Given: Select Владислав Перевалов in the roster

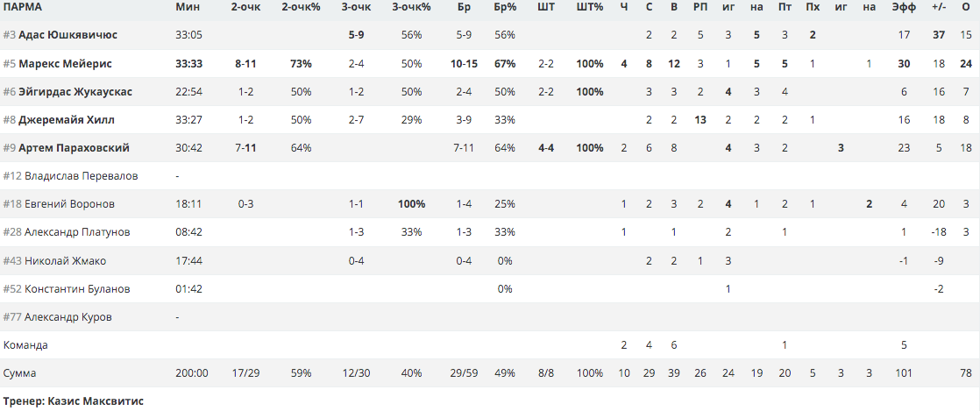Looking at the screenshot, I should [82, 176].
